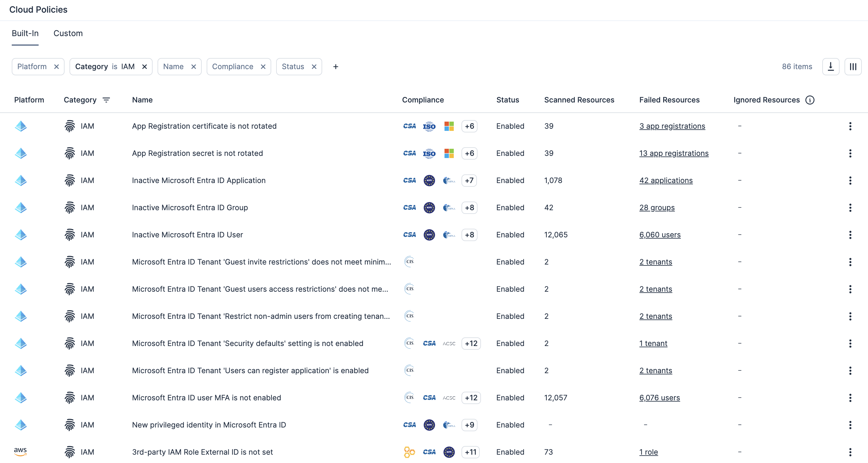
Task: Click the Category column filter icon
Action: 106,100
